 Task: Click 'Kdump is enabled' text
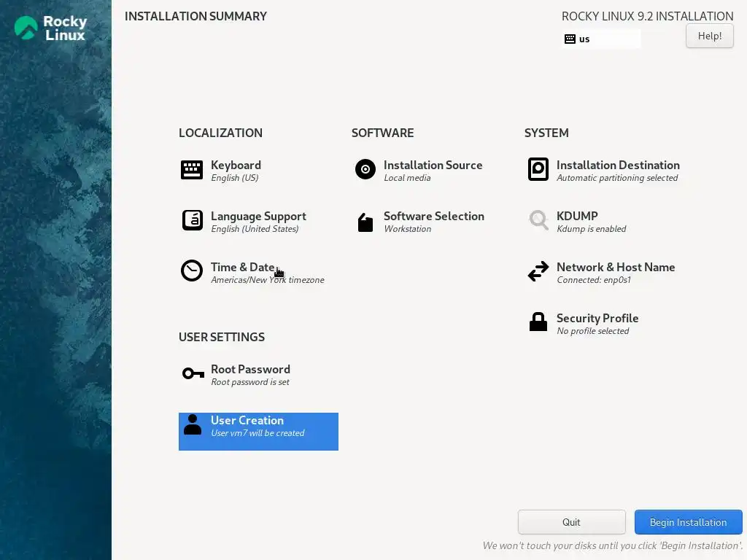point(591,229)
